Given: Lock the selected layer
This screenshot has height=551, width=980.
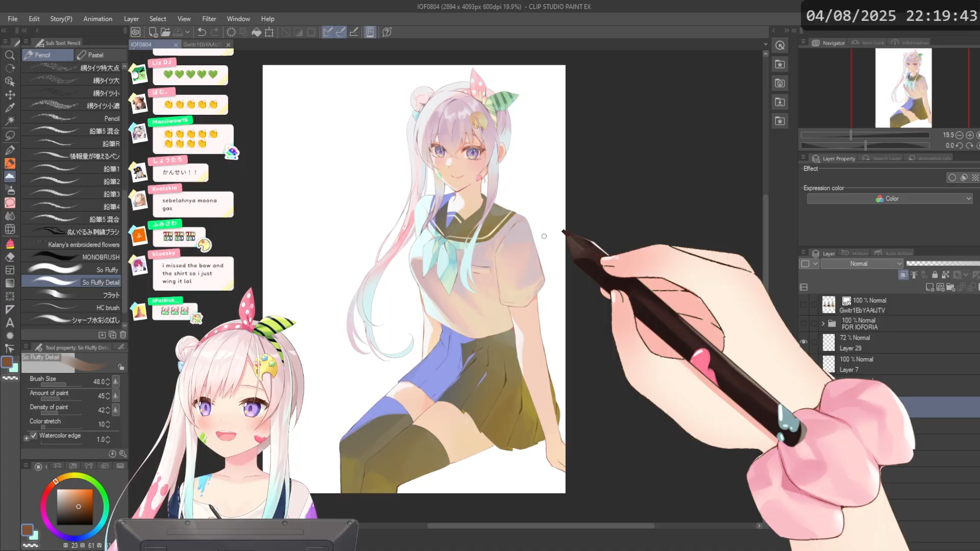Looking at the screenshot, I should point(935,275).
